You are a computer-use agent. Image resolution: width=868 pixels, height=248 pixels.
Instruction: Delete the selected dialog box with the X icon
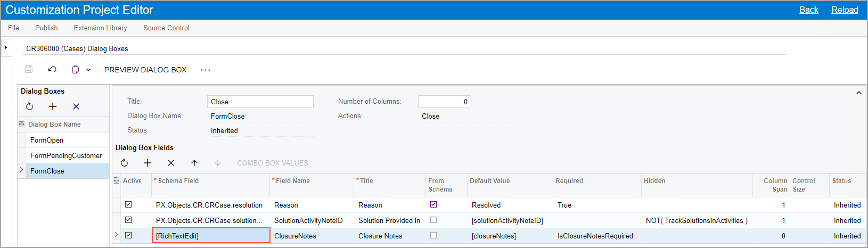point(76,106)
